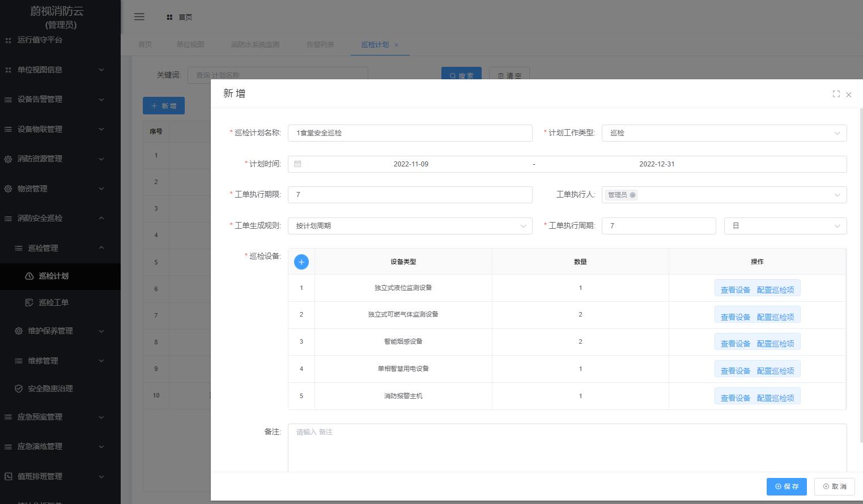The height and width of the screenshot is (504, 863).
Task: Click the 运行值守平台 sidebar icon
Action: coord(8,40)
